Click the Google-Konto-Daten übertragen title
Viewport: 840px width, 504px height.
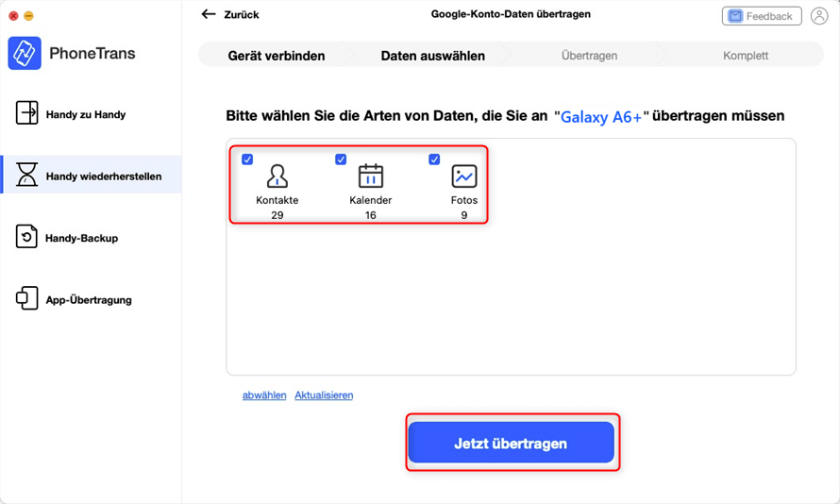tap(511, 14)
